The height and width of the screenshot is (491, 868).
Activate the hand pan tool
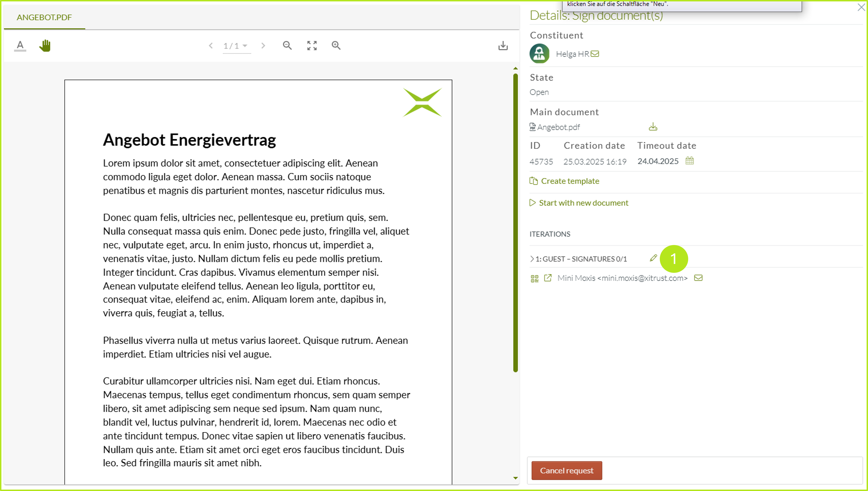[x=45, y=46]
